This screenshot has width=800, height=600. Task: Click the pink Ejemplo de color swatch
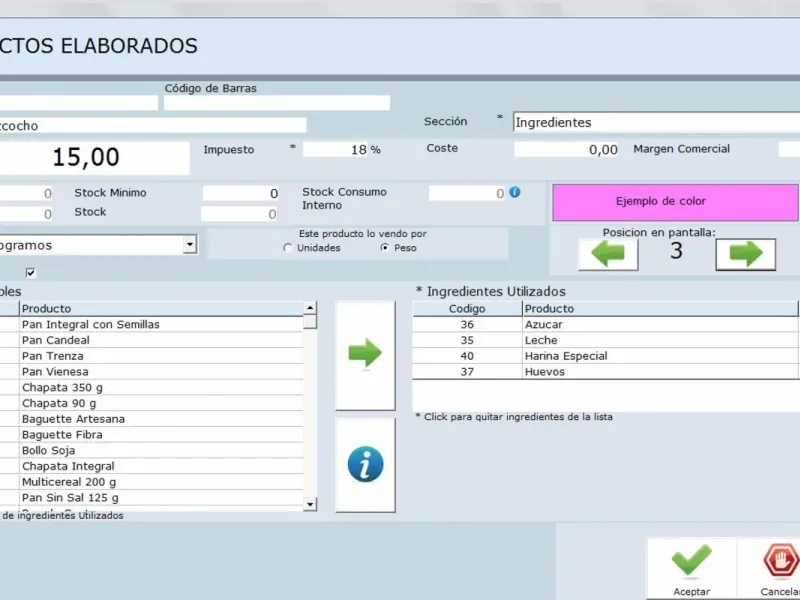pos(675,203)
